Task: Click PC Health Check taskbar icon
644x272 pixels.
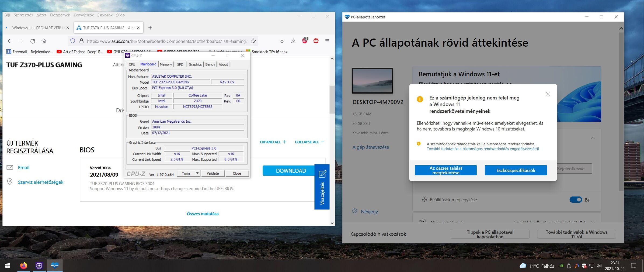Action: coord(55,266)
